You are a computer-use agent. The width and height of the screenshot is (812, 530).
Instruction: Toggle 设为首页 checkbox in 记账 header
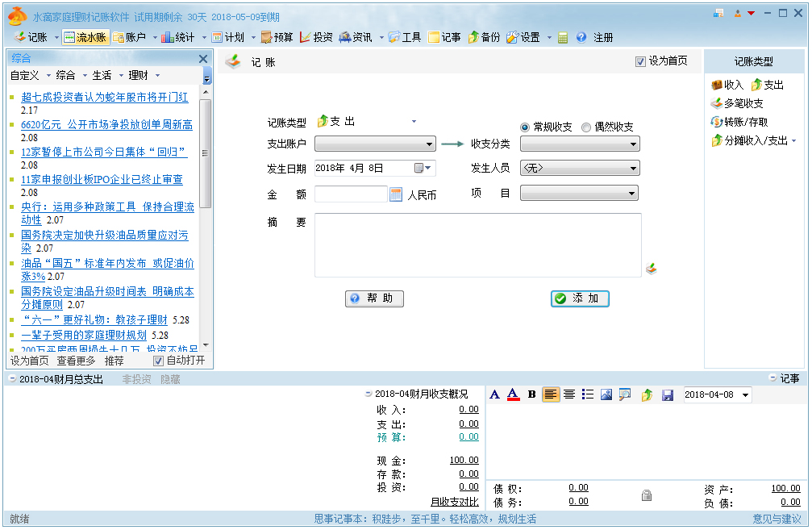coord(640,61)
